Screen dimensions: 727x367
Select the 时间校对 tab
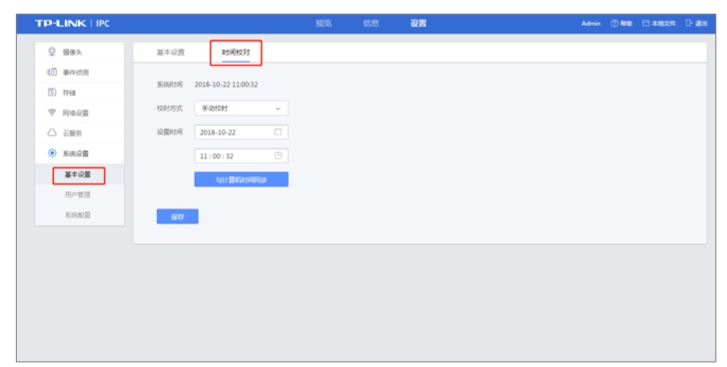coord(236,52)
